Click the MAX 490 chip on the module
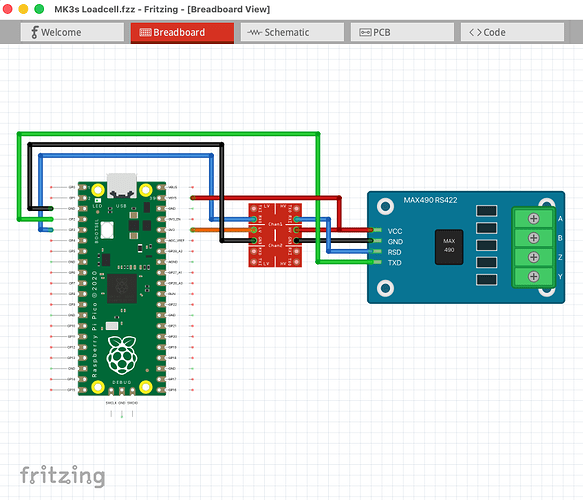Image resolution: width=583 pixels, height=500 pixels. click(449, 247)
